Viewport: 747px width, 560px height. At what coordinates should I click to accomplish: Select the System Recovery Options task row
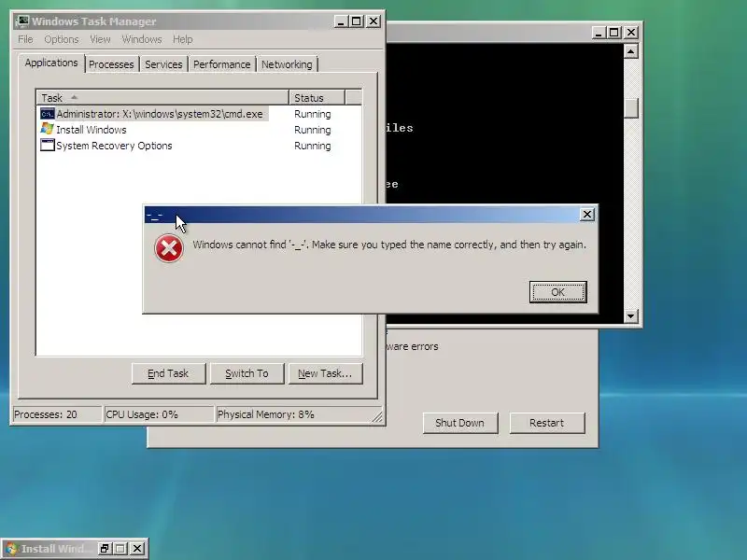199,146
